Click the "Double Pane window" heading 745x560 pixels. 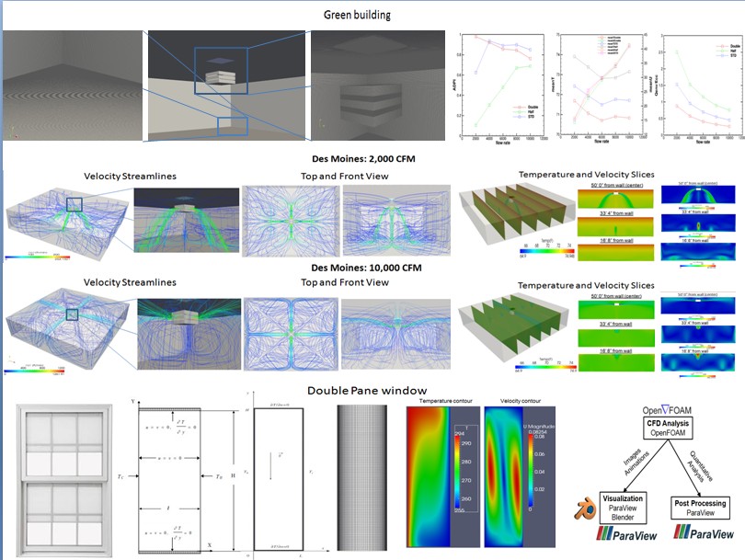367,391
